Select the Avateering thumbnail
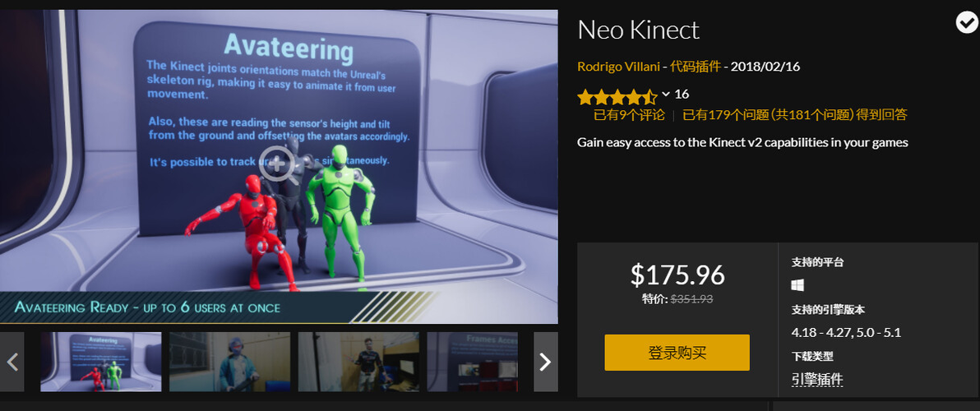The width and height of the screenshot is (980, 411). coord(100,362)
